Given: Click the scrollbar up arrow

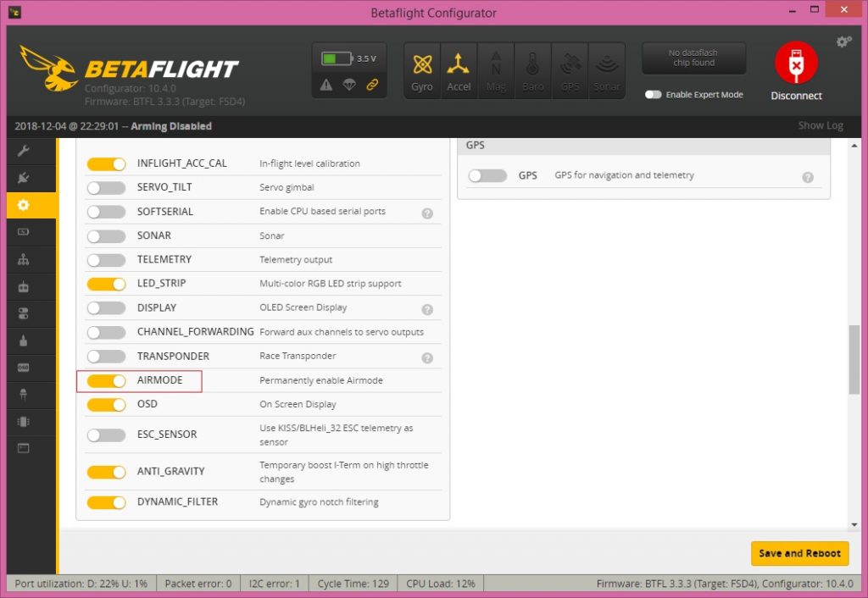Looking at the screenshot, I should click(x=854, y=146).
